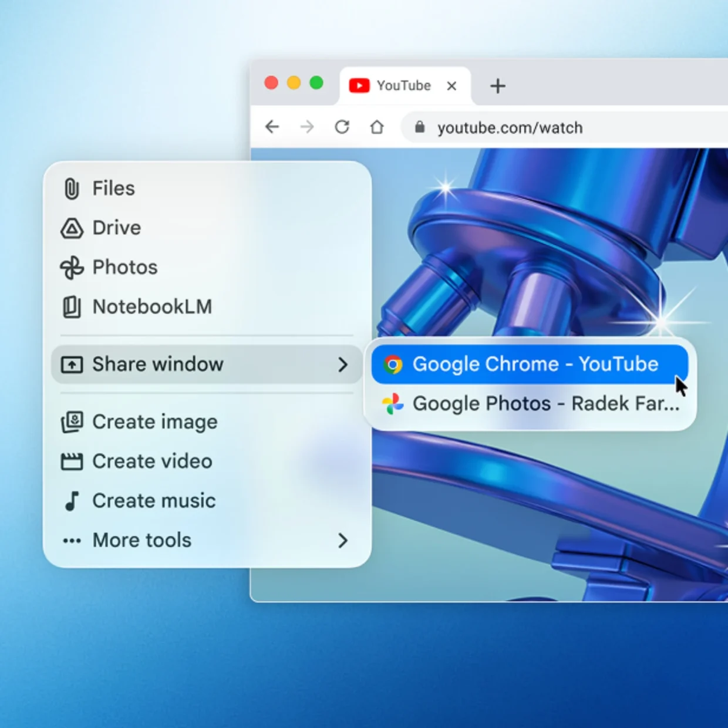Select the Drive triangle icon
Viewport: 728px width, 728px height.
point(70,228)
